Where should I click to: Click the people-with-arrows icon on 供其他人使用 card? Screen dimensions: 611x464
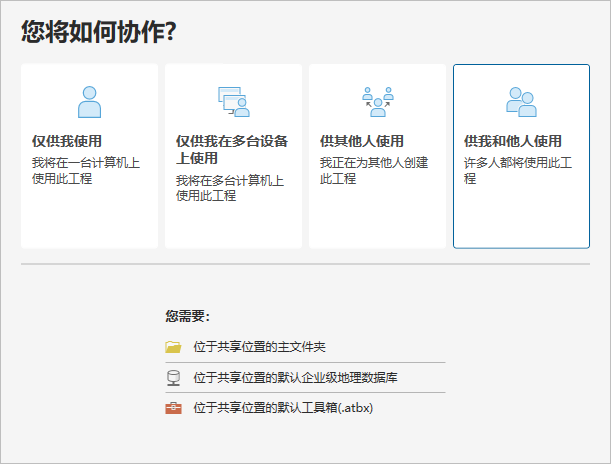[x=377, y=101]
